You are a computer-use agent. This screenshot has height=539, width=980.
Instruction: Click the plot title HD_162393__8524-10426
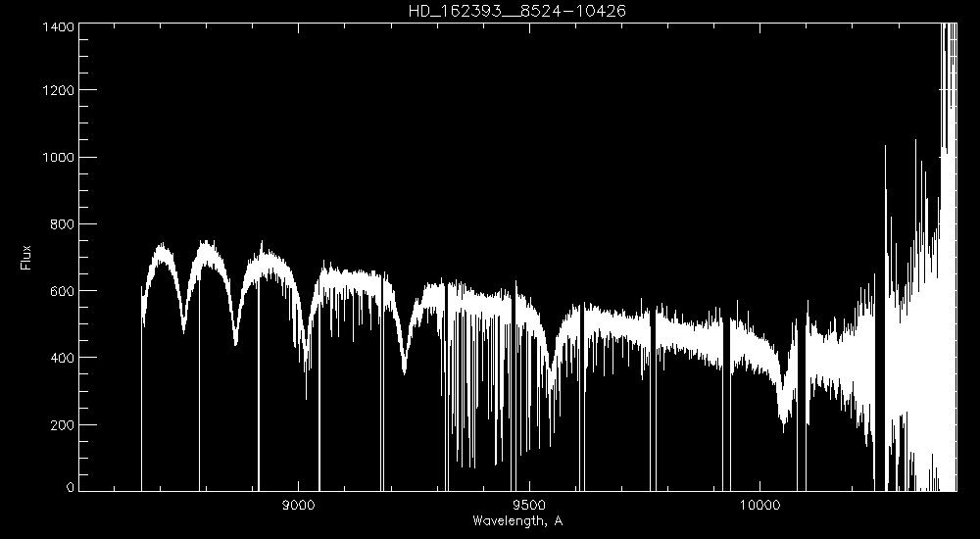pos(516,11)
